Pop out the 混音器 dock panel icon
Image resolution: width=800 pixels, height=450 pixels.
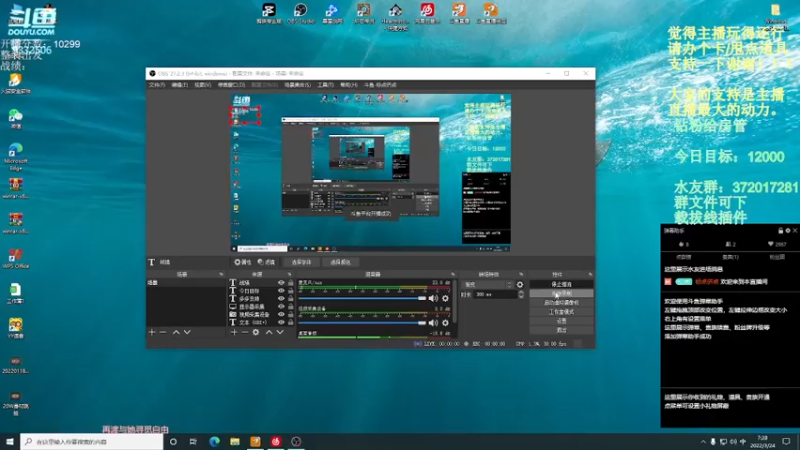tap(453, 274)
